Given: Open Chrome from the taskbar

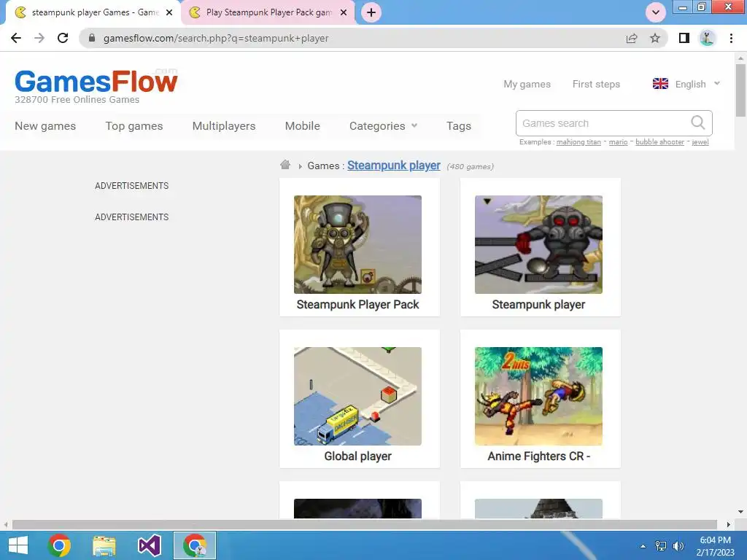Looking at the screenshot, I should 59,545.
